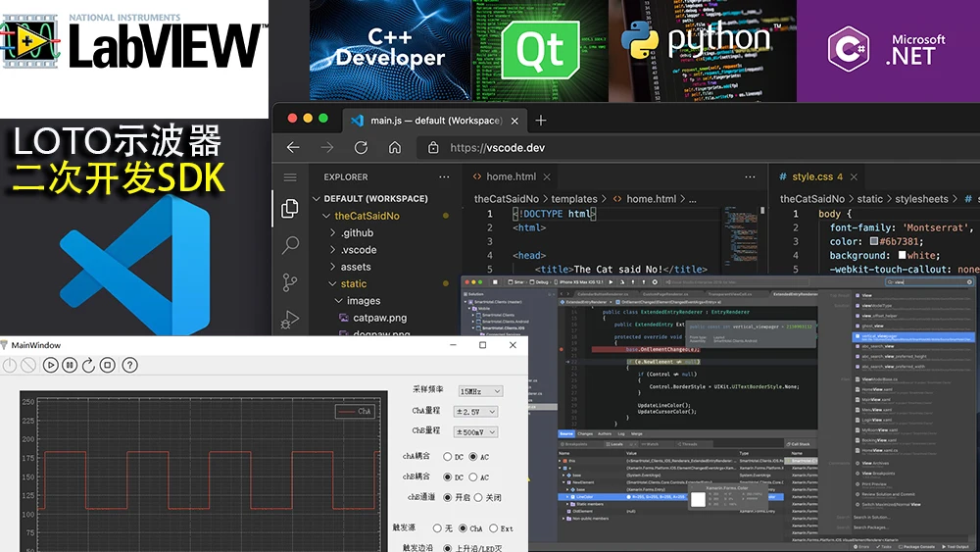Open Run and Debug in the activity bar
This screenshot has height=552, width=980.
tap(290, 320)
